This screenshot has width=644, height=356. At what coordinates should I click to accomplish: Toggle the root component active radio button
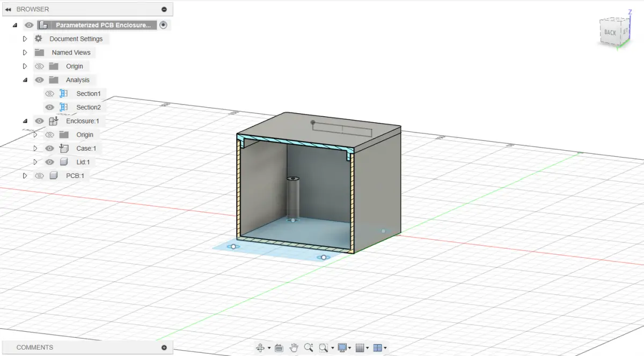(x=164, y=25)
